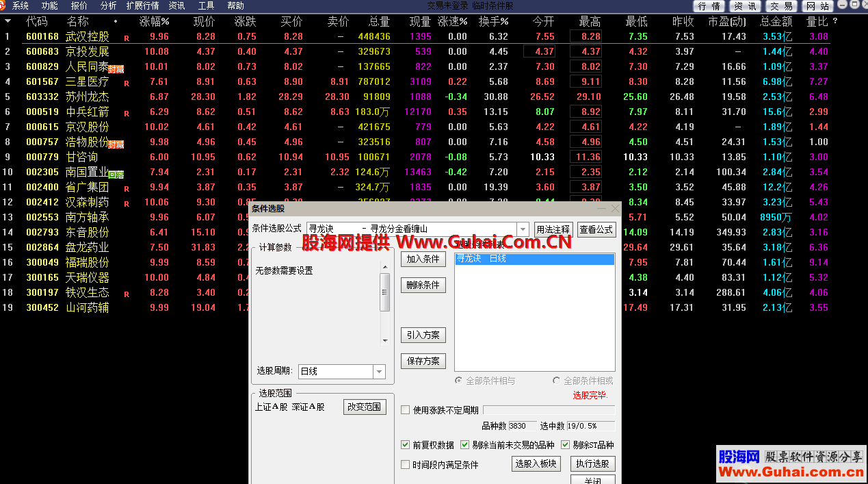Click the 改变范围 button
Viewport: 868px width, 484px height.
point(365,407)
